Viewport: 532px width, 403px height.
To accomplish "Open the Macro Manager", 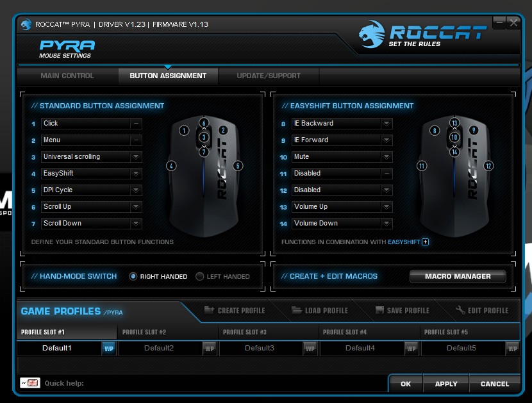I will tap(458, 277).
